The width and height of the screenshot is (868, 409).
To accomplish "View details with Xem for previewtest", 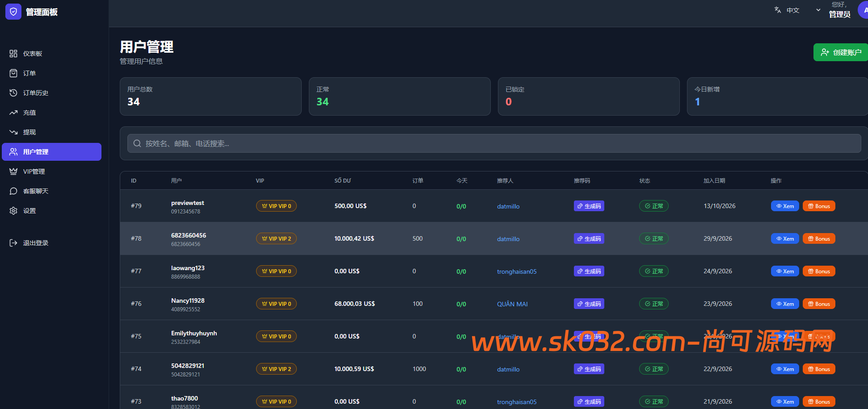I will [x=785, y=206].
